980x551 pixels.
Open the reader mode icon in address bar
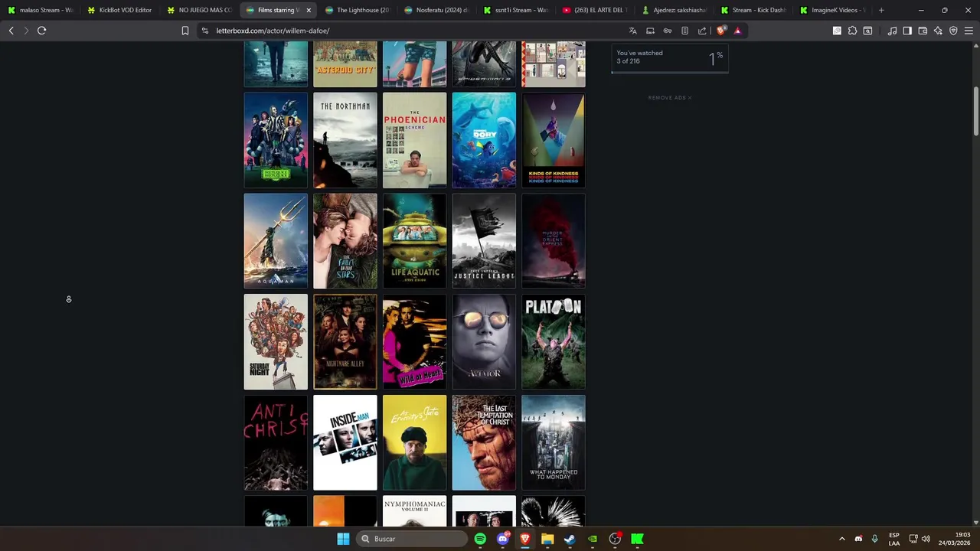pos(684,31)
